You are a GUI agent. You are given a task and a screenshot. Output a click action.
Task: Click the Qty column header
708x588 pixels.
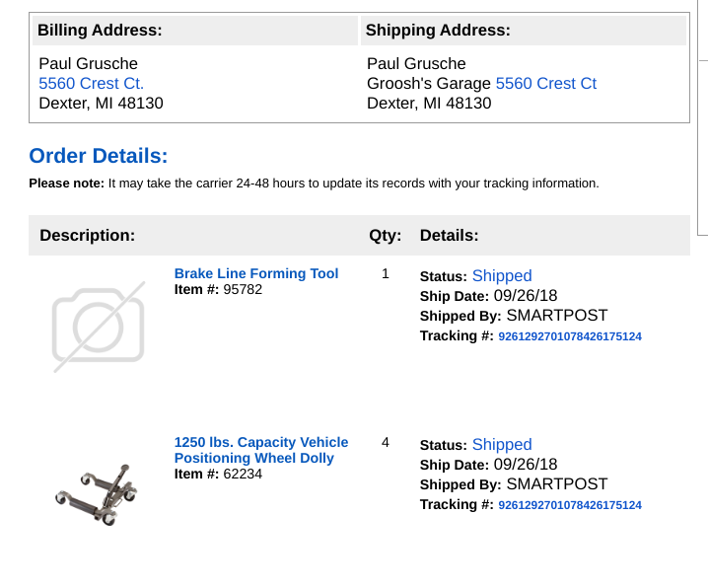[385, 236]
